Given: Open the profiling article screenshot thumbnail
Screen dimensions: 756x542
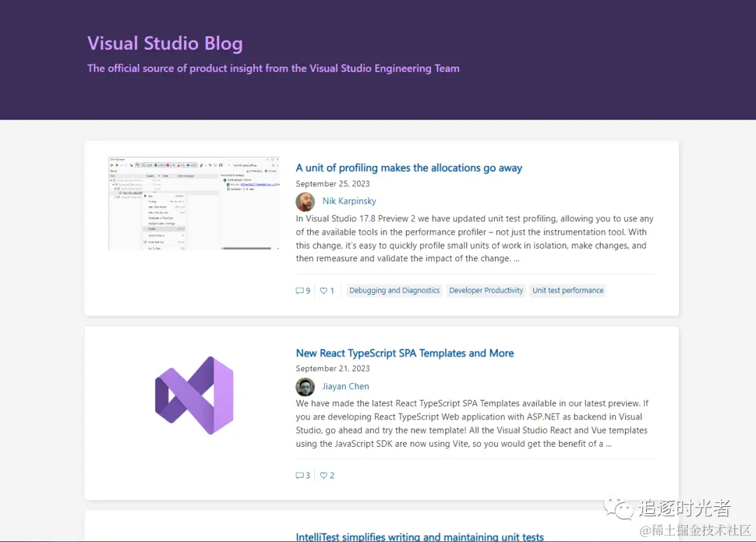Looking at the screenshot, I should pos(194,203).
